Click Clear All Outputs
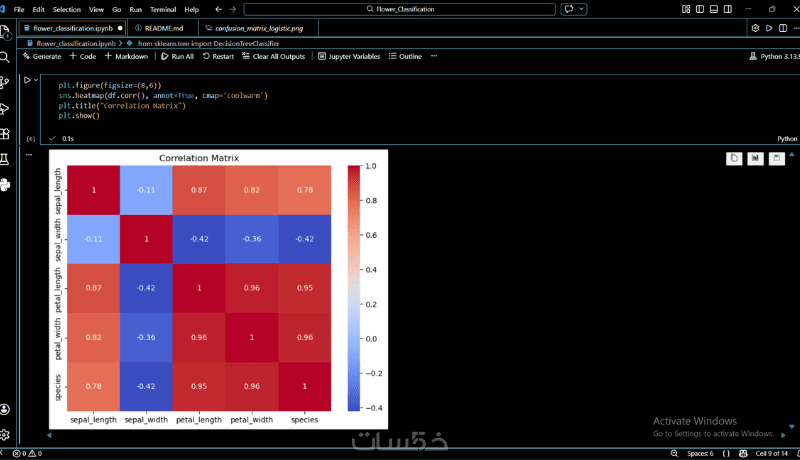This screenshot has height=460, width=800. (x=273, y=56)
